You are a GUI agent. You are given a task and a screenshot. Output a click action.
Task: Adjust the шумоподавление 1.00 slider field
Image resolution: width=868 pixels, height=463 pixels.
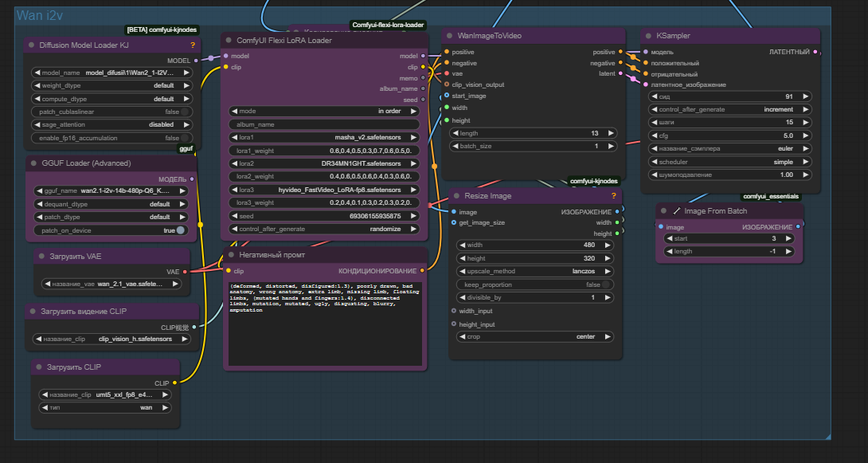730,175
